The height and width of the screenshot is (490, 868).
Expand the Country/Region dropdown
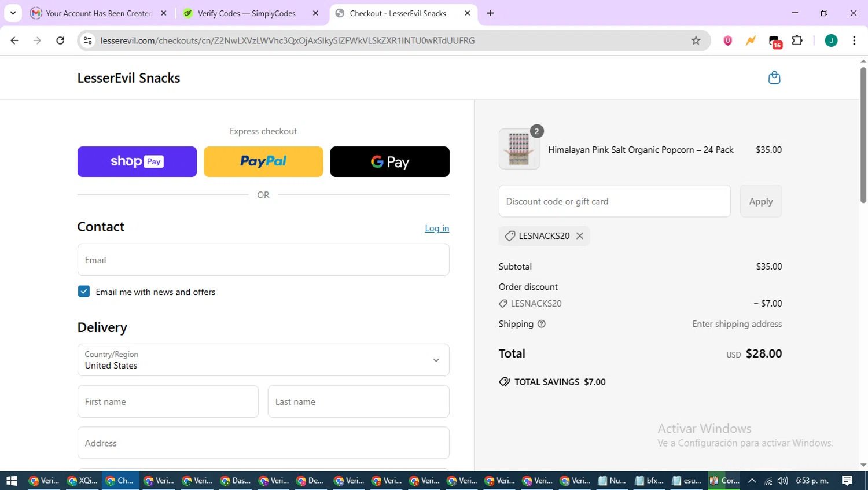pos(263,360)
